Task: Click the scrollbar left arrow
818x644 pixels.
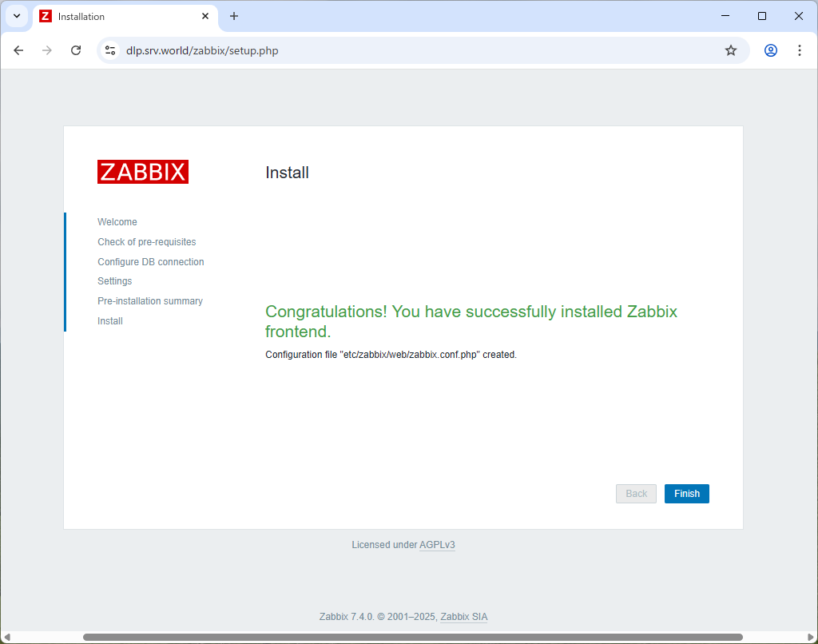Action: [x=6, y=638]
